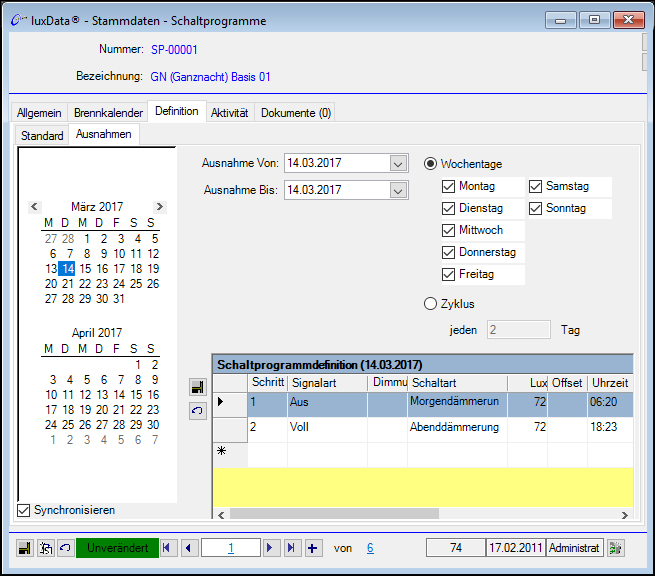This screenshot has height=576, width=655.
Task: Open the Ausnahme Von date dropdown
Action: (398, 164)
